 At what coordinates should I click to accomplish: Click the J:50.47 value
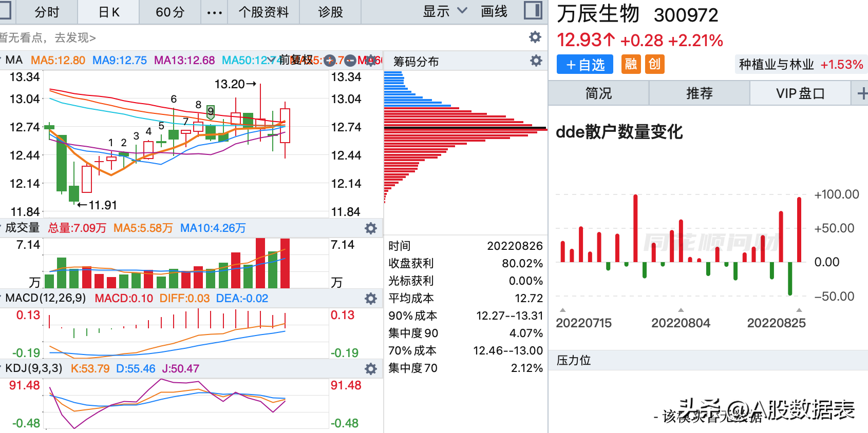[x=181, y=368]
